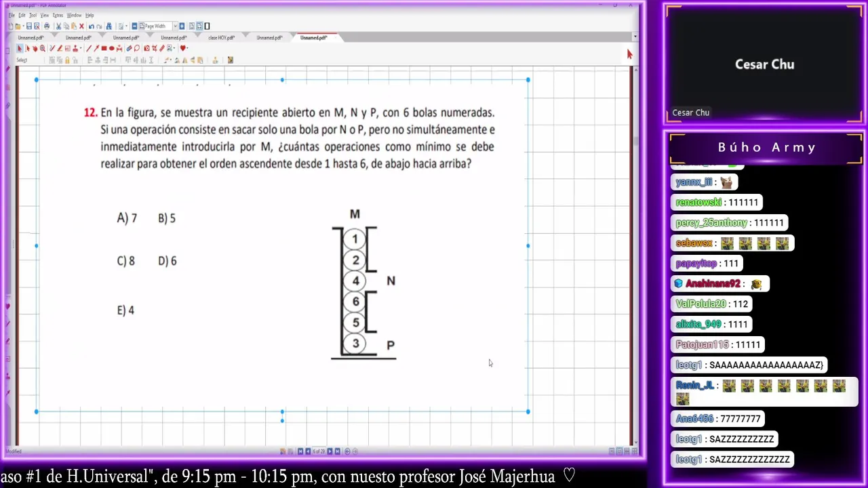This screenshot has height=488, width=868.
Task: Select the Lasso tool
Action: coord(136,48)
